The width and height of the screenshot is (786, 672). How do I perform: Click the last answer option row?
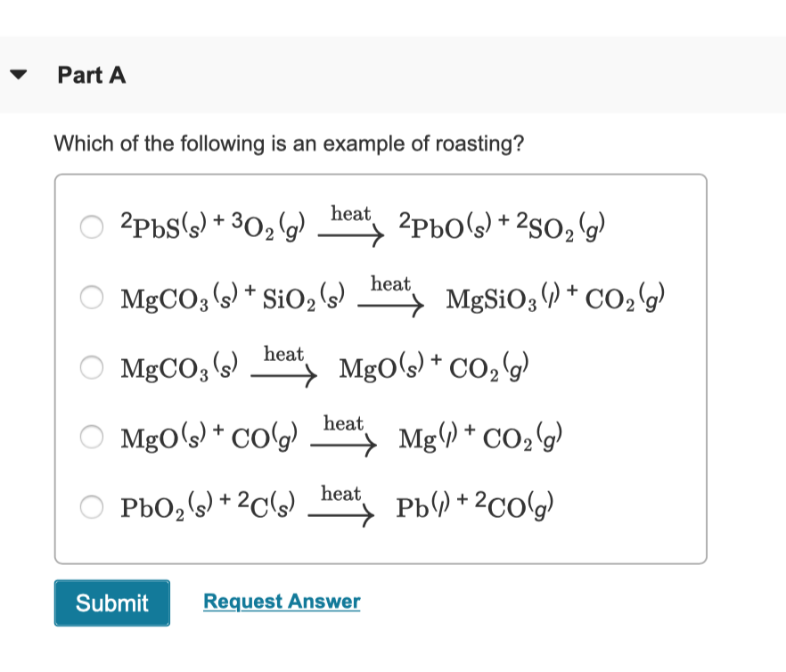pyautogui.click(x=339, y=506)
